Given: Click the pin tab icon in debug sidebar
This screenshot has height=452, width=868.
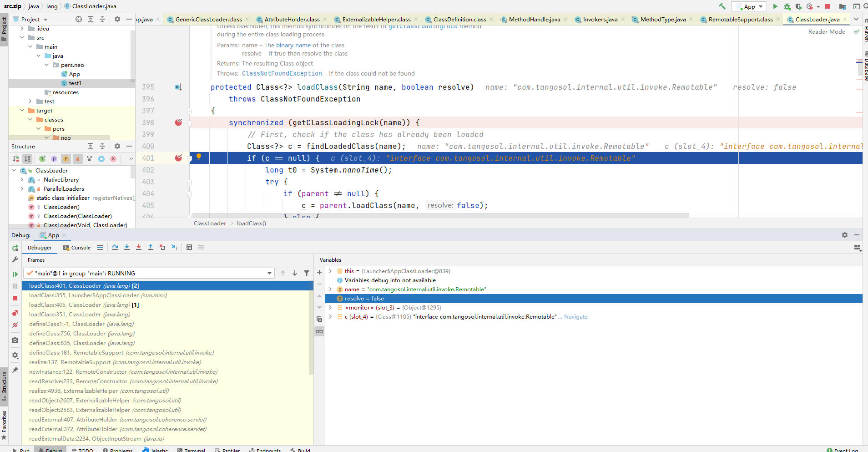Looking at the screenshot, I should click(x=15, y=370).
